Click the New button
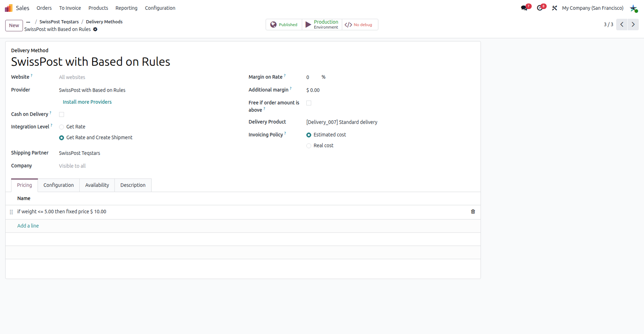The height and width of the screenshot is (334, 644). pos(14,25)
